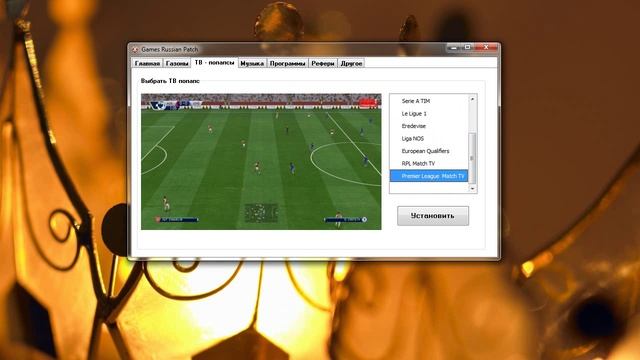Select European Qualifiers entry
The height and width of the screenshot is (360, 640).
429,151
